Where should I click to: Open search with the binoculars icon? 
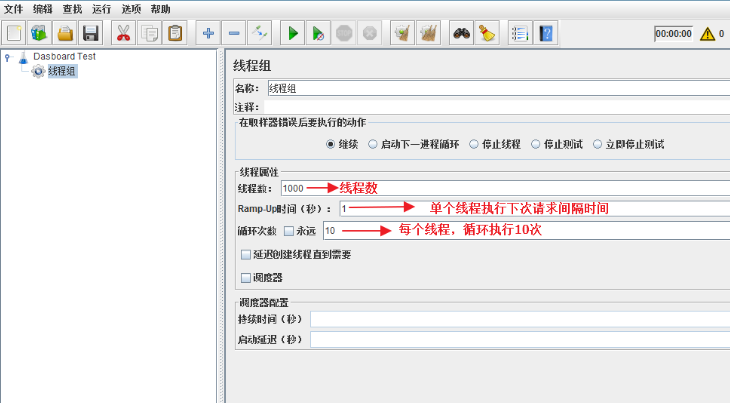(x=461, y=33)
